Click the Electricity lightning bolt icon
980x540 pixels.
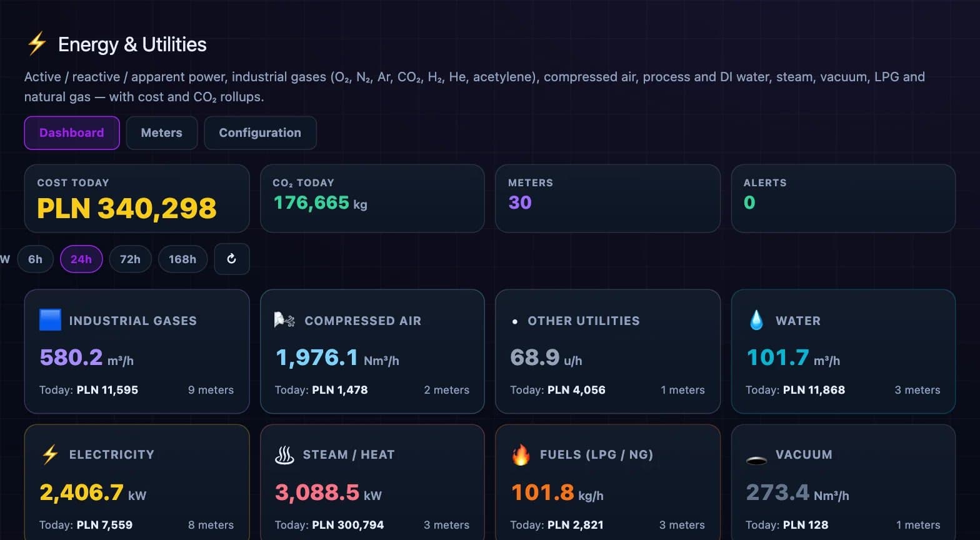pos(50,454)
